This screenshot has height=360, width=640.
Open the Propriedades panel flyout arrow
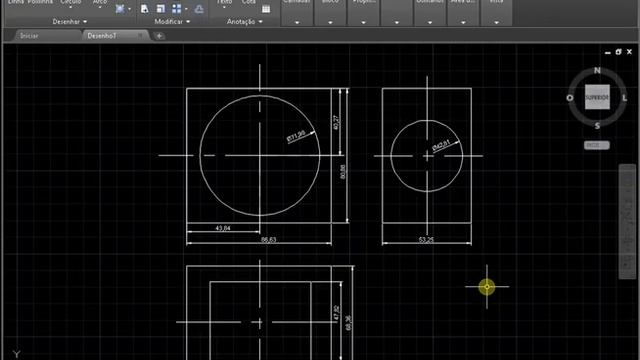click(x=363, y=22)
